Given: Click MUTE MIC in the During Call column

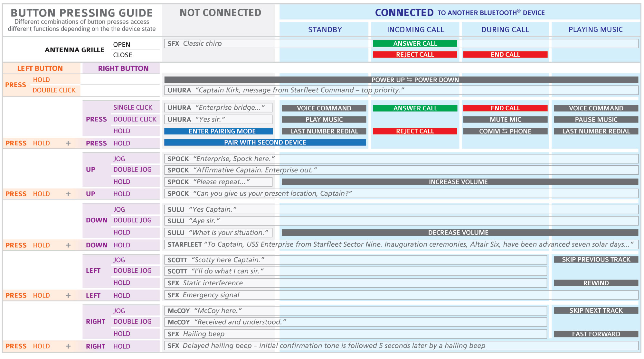Looking at the screenshot, I should [505, 120].
